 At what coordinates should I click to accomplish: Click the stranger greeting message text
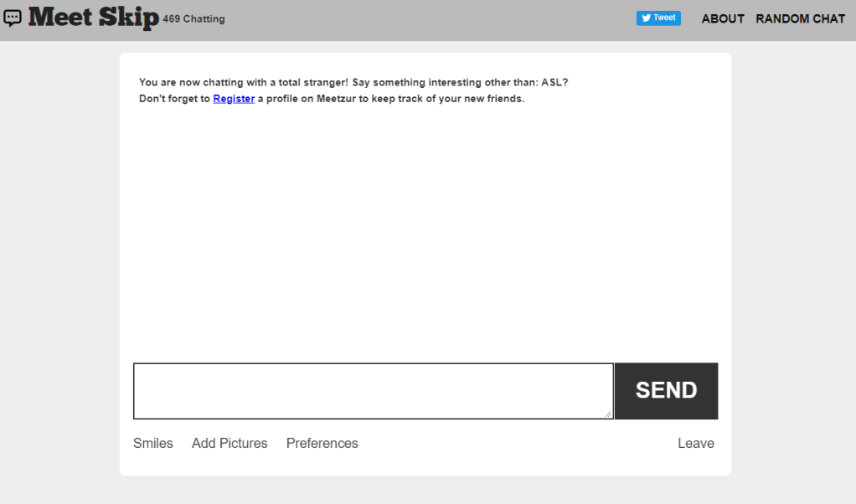coord(353,82)
